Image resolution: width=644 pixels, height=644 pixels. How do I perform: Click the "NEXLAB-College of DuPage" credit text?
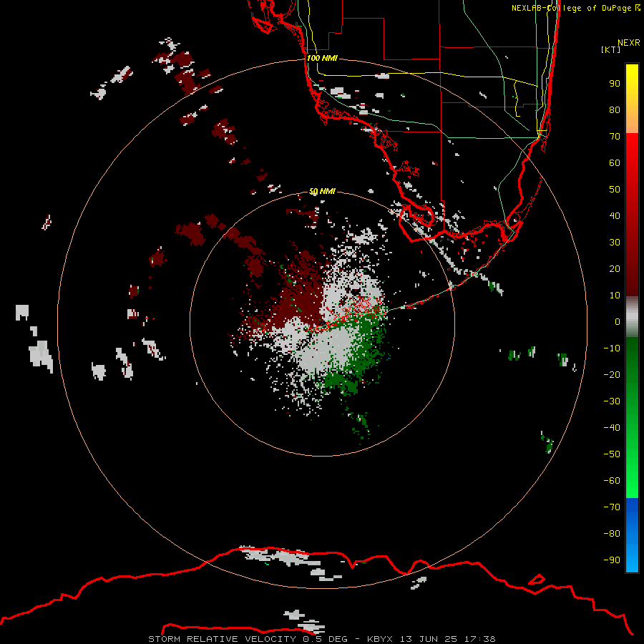(572, 8)
